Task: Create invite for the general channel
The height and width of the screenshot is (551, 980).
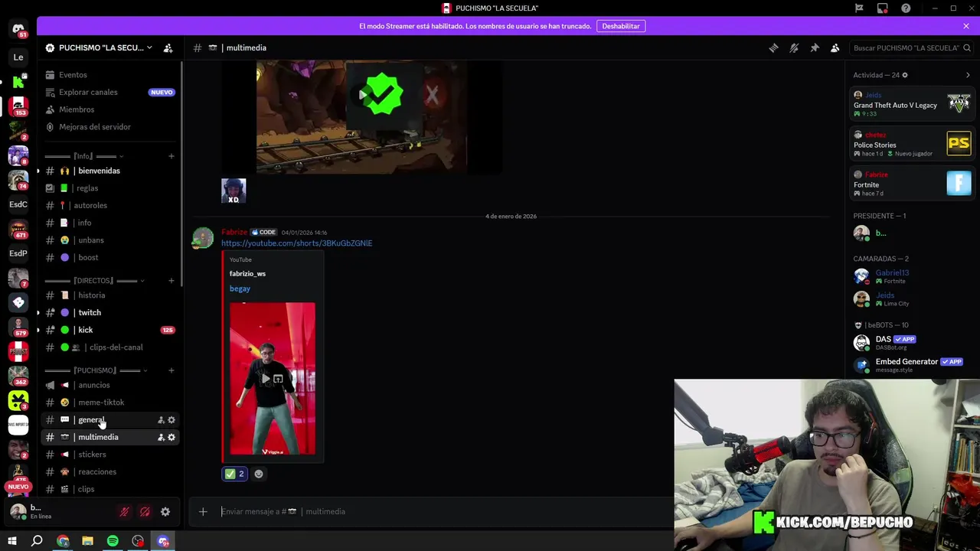Action: tap(161, 420)
